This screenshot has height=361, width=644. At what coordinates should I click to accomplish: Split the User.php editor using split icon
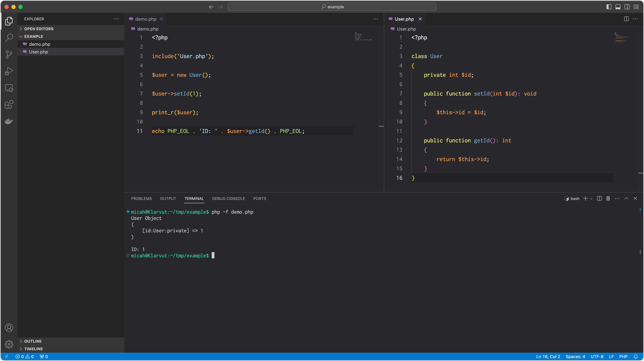pos(626,19)
